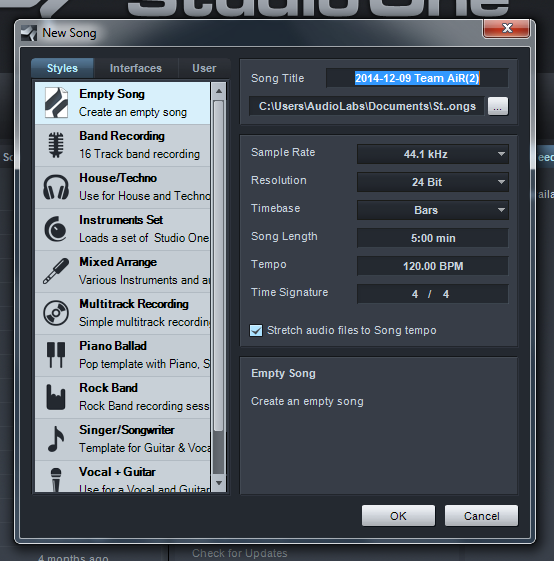
Task: Select the Instruments Set knob icon
Action: click(x=55, y=229)
